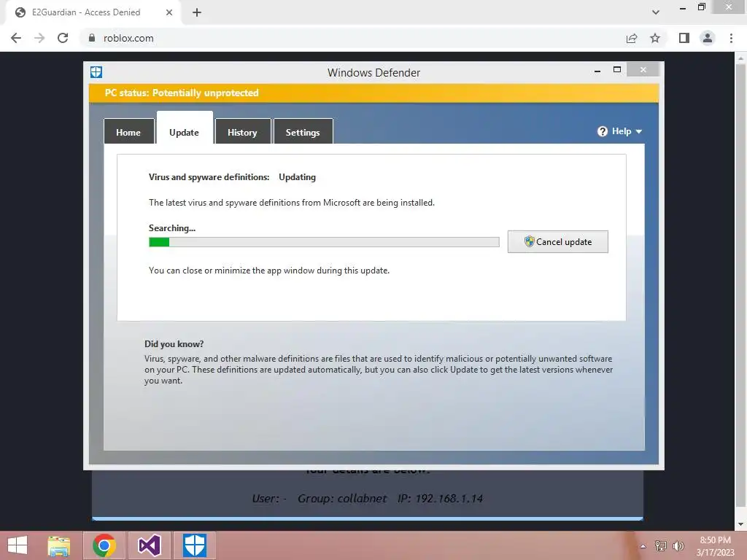Click 'Virus and spyware definitions:' label
Image resolution: width=747 pixels, height=560 pixels.
[x=209, y=177]
